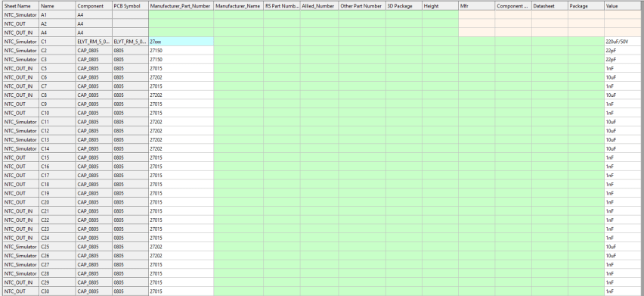This screenshot has width=644, height=296.
Task: Click the 0805 PCB symbol in row C14
Action: click(x=131, y=148)
